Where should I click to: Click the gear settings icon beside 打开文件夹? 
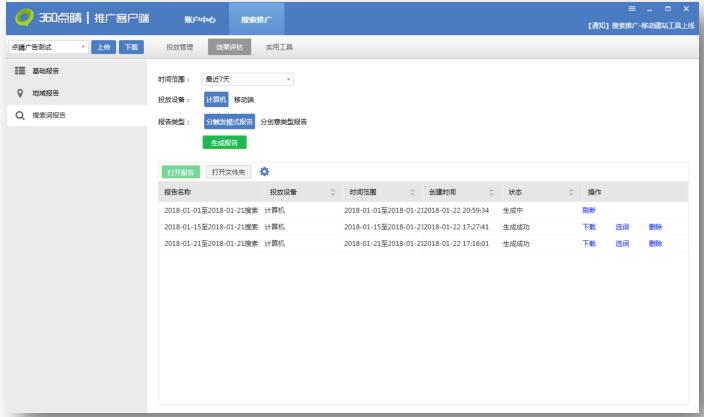click(x=264, y=172)
